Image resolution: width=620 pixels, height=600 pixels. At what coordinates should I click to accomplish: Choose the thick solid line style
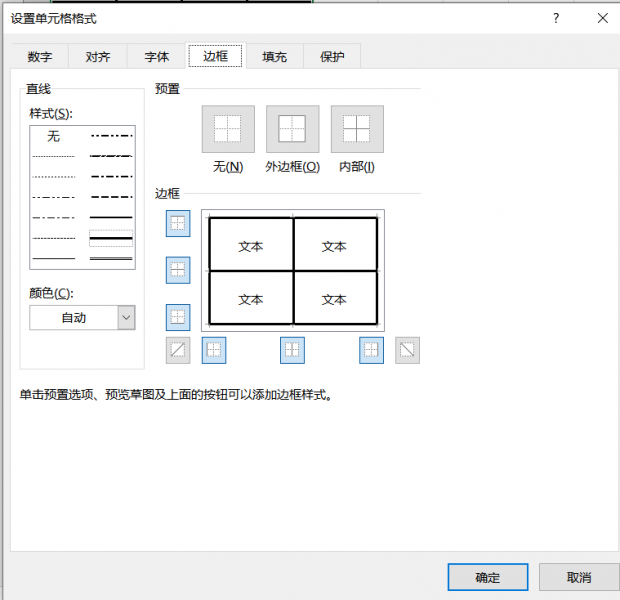111,238
